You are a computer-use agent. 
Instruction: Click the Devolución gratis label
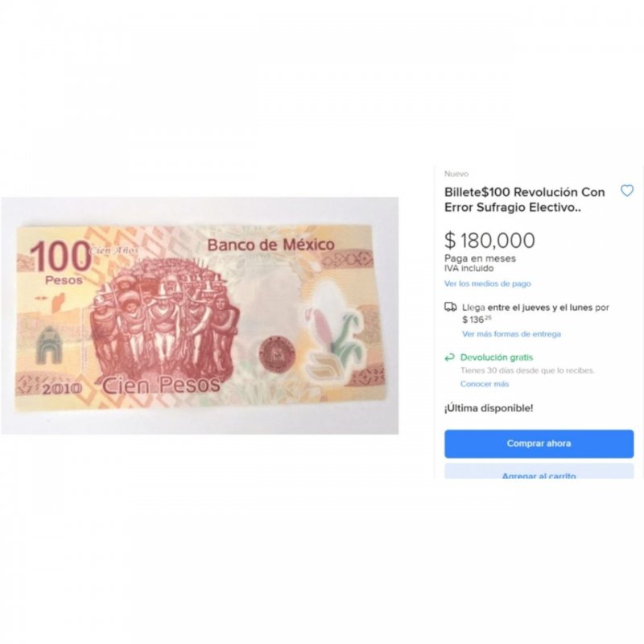pyautogui.click(x=497, y=357)
